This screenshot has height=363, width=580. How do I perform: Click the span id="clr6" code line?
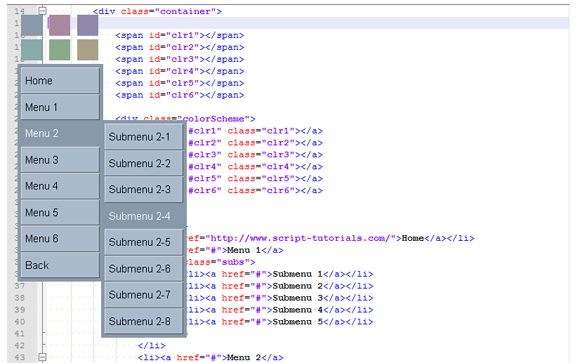(x=180, y=95)
